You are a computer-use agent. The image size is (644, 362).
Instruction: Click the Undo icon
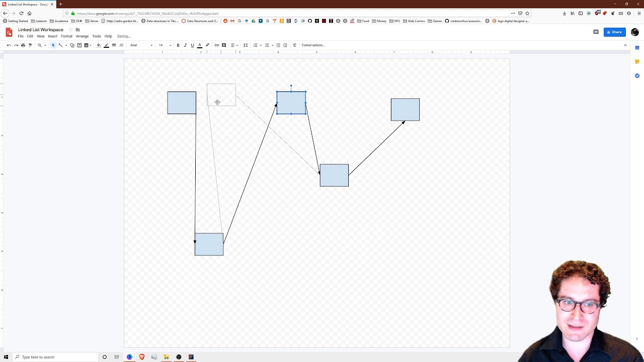tap(9, 45)
